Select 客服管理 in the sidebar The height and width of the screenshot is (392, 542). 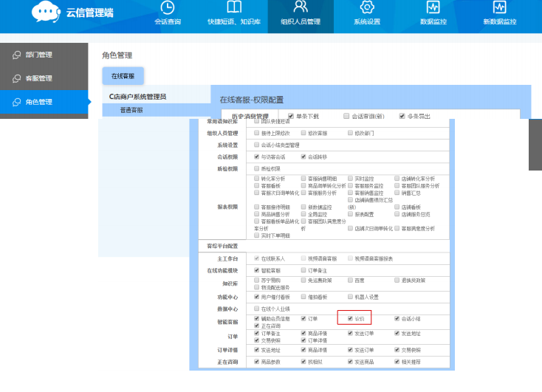(38, 78)
